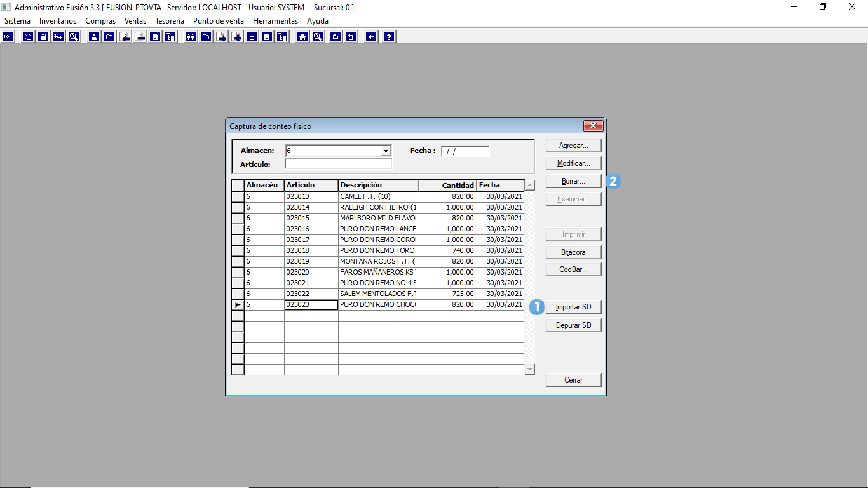This screenshot has height=488, width=868.
Task: Click the Borrar... button
Action: click(574, 181)
